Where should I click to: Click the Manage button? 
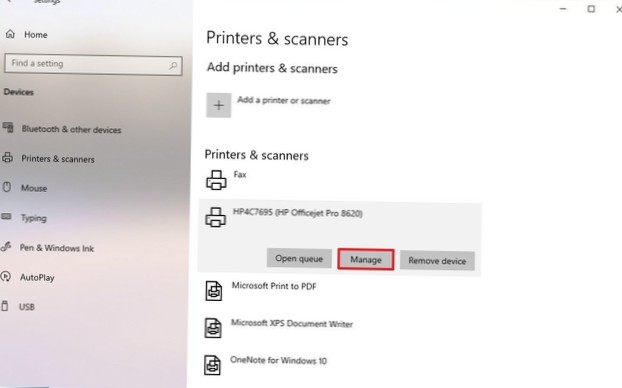[x=366, y=260]
